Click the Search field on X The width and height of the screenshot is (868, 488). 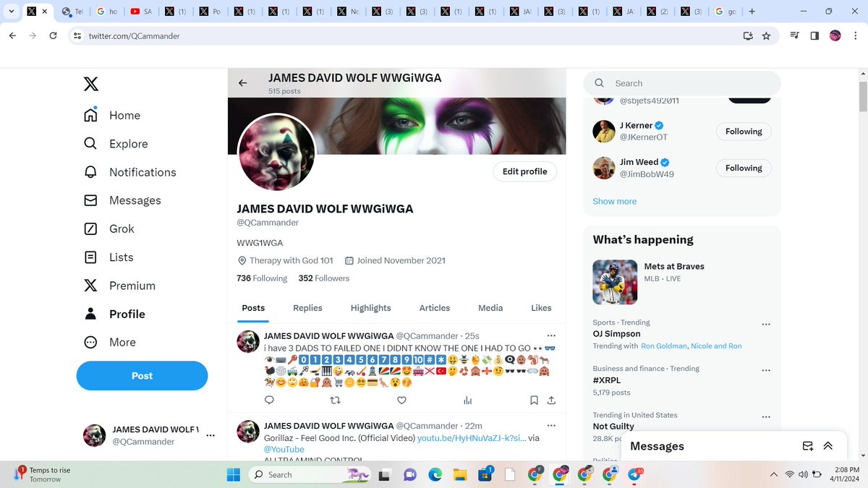682,83
